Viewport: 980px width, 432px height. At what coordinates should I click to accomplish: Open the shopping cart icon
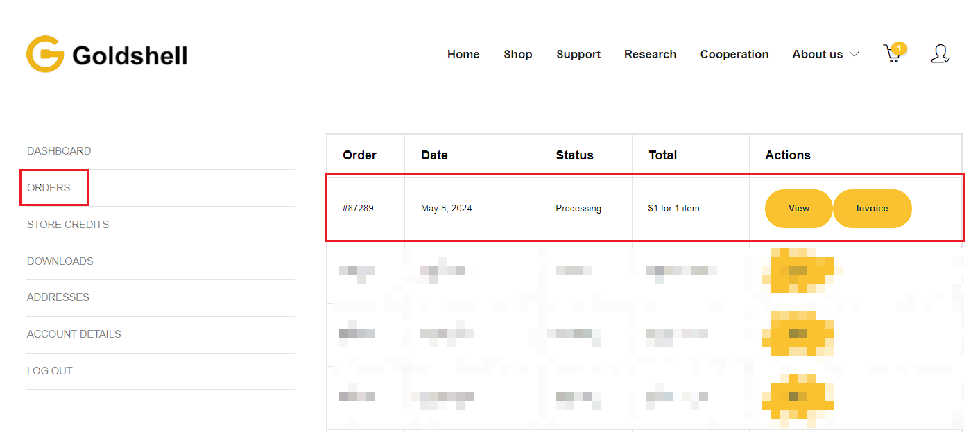[893, 54]
